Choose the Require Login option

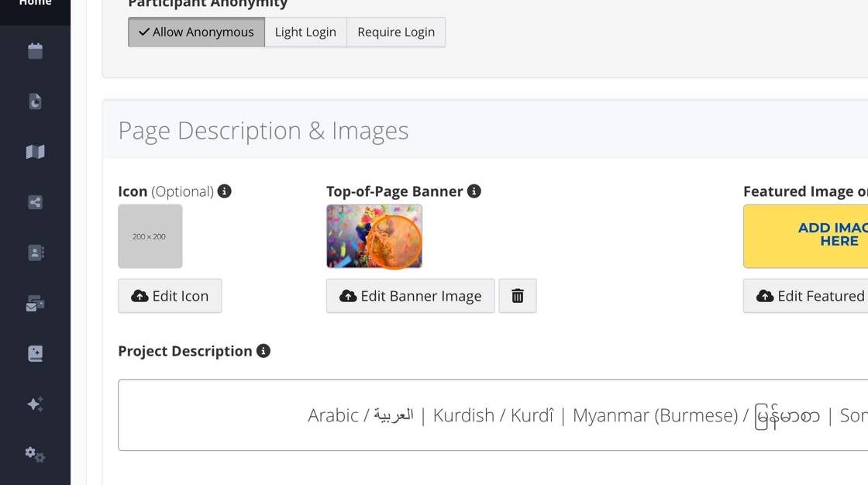coord(396,33)
